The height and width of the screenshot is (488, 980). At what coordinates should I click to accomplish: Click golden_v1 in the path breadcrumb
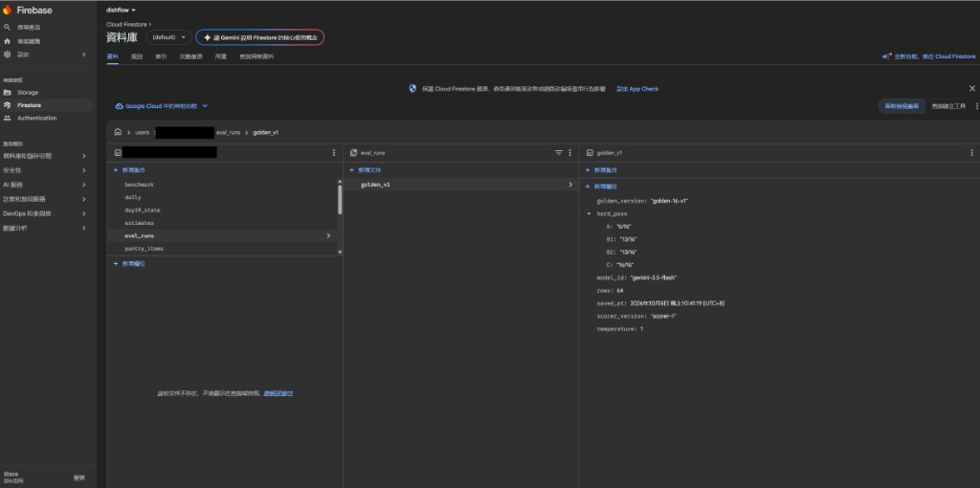[266, 132]
